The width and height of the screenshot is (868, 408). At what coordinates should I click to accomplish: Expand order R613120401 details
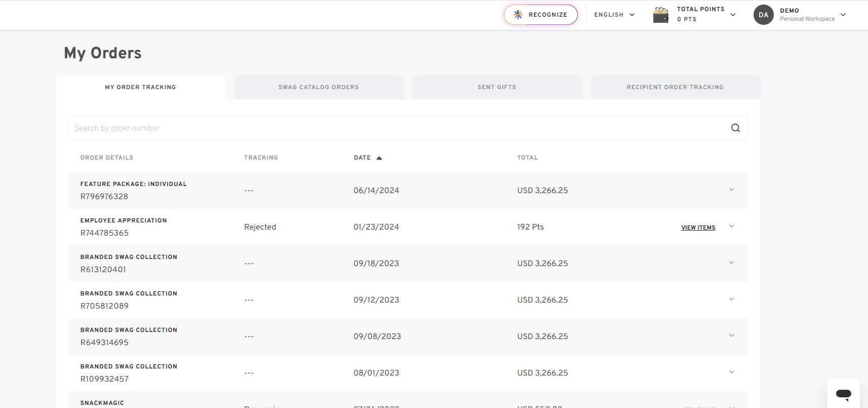click(x=731, y=263)
